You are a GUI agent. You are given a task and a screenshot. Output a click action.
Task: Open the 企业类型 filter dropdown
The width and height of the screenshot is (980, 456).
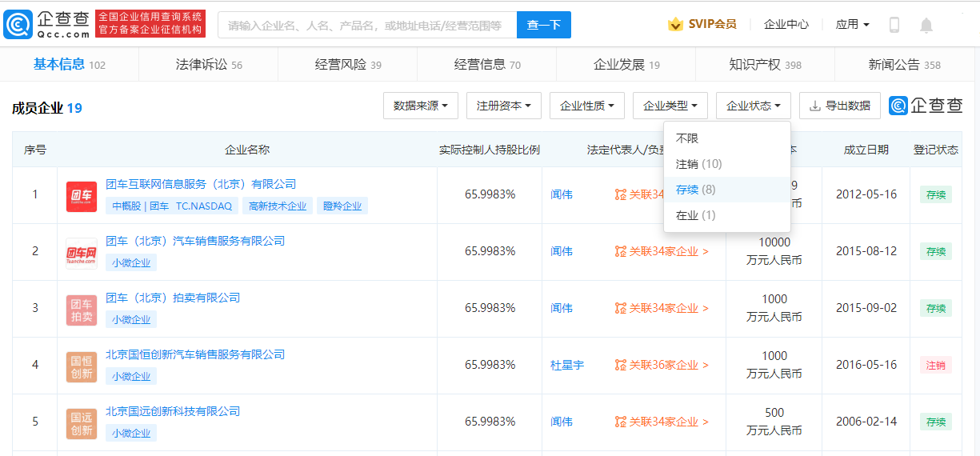pos(670,106)
